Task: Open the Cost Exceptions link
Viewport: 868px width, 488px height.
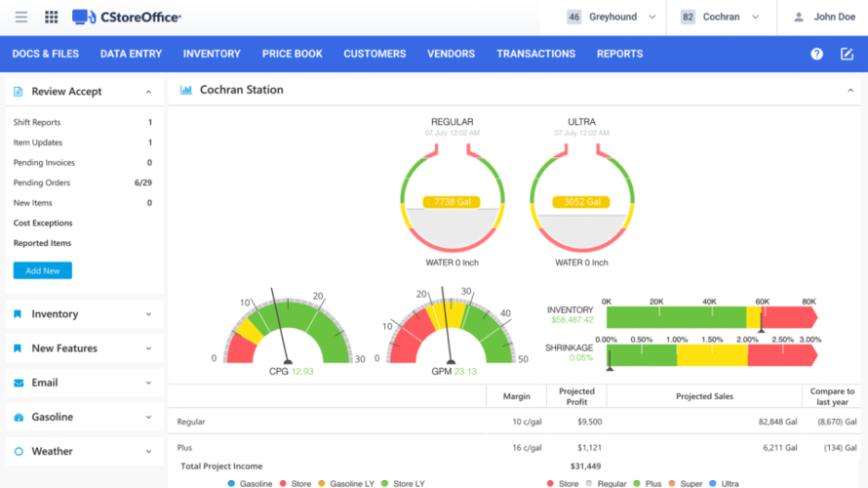Action: pyautogui.click(x=43, y=224)
